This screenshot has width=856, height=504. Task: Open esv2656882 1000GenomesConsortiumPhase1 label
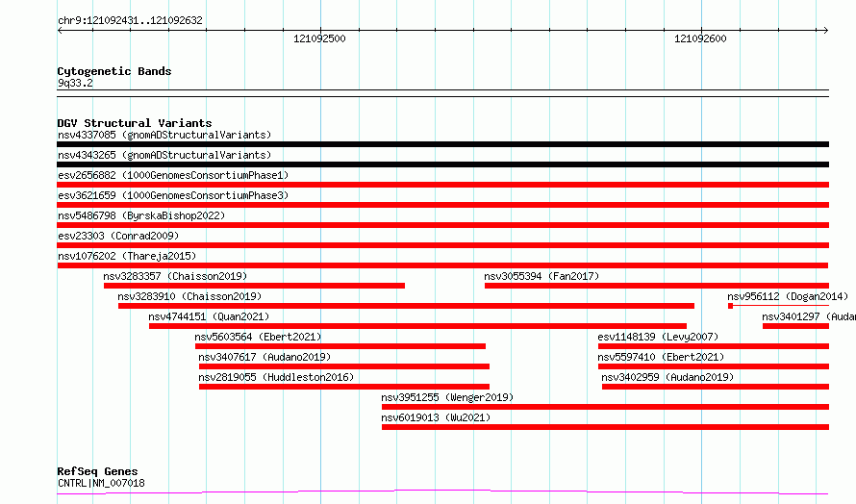173,175
